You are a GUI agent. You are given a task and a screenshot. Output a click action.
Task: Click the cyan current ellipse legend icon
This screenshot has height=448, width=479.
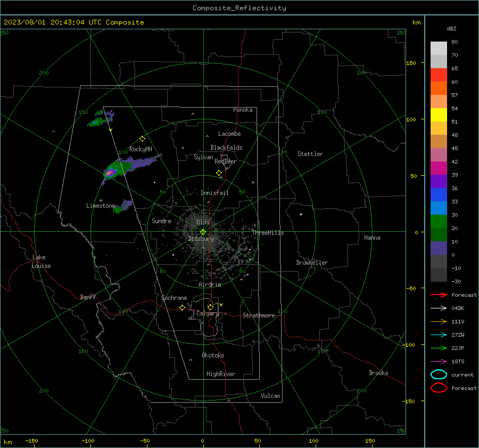click(x=439, y=374)
